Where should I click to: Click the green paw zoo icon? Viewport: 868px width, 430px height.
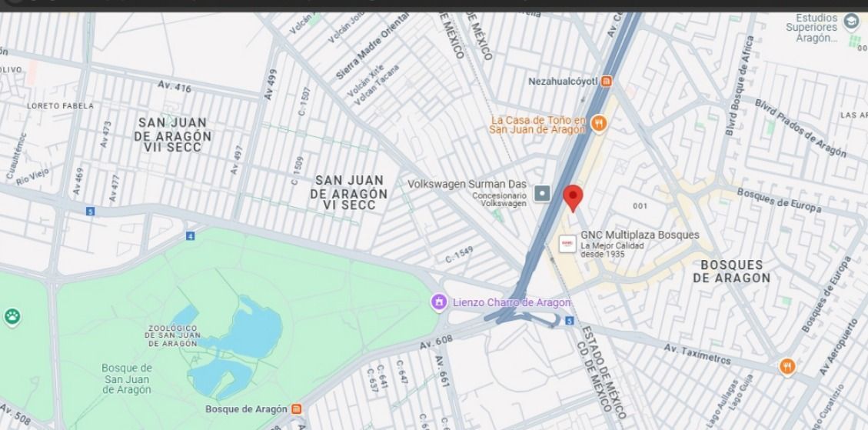click(x=12, y=317)
